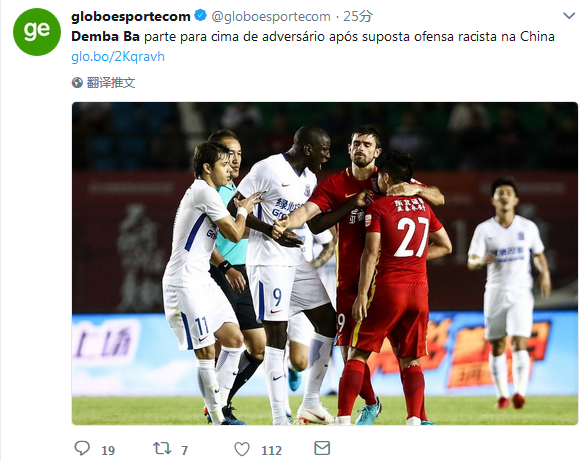Click the reply speech bubble icon
Image resolution: width=586 pixels, height=460 pixels.
(x=82, y=448)
